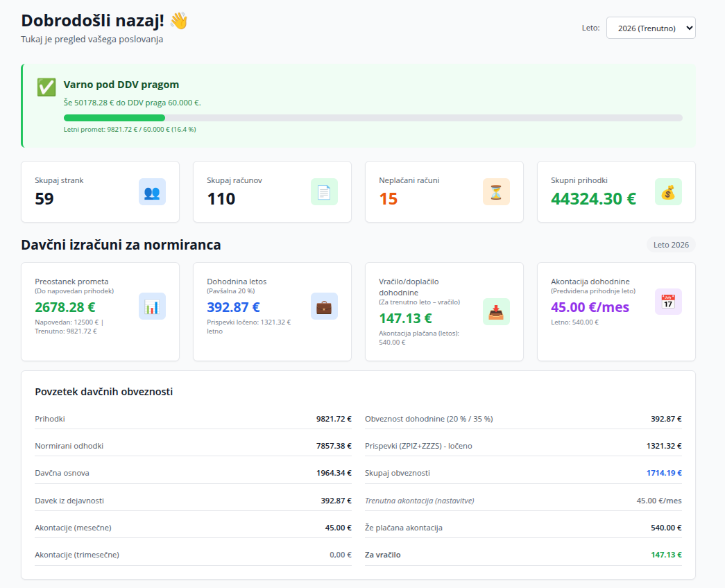Image resolution: width=725 pixels, height=588 pixels.
Task: Click the document icon in Skupaj računov card
Action: [324, 192]
